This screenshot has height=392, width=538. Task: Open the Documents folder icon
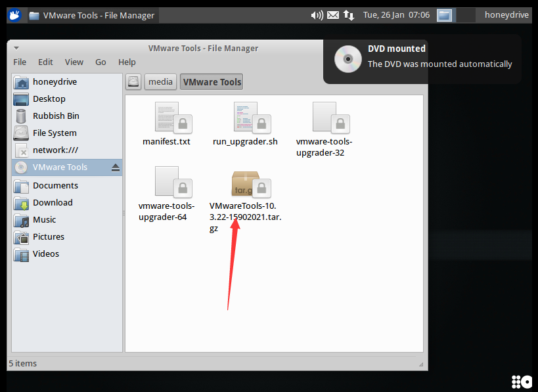pyautogui.click(x=21, y=186)
